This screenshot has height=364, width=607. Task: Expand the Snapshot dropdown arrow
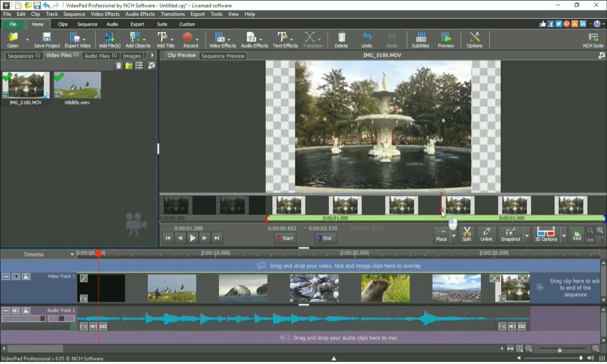click(526, 235)
